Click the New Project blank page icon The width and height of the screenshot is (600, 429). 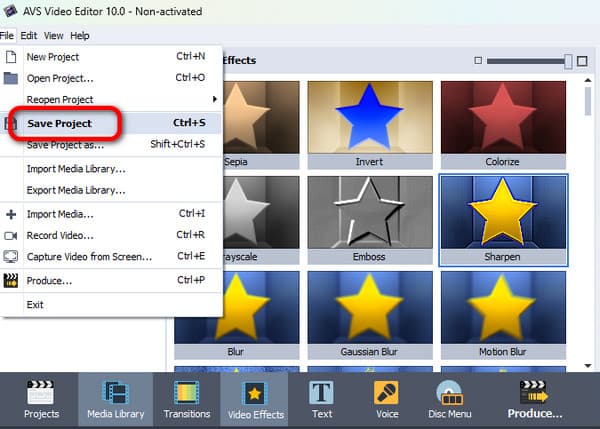coord(11,57)
